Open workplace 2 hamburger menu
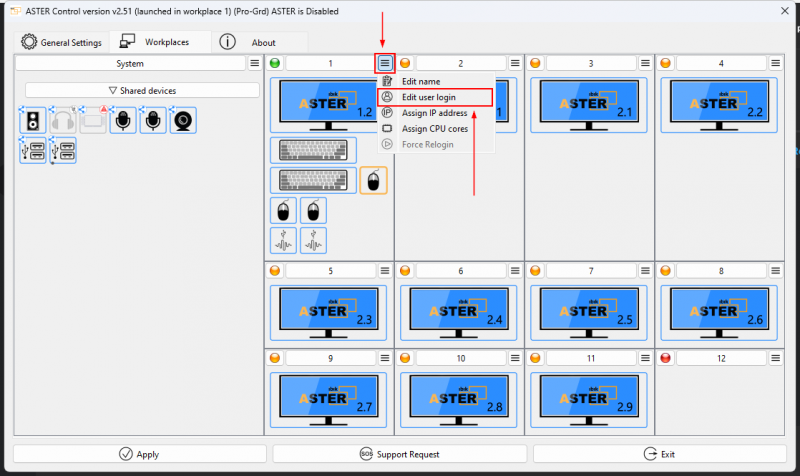The width and height of the screenshot is (800, 476). click(x=515, y=63)
